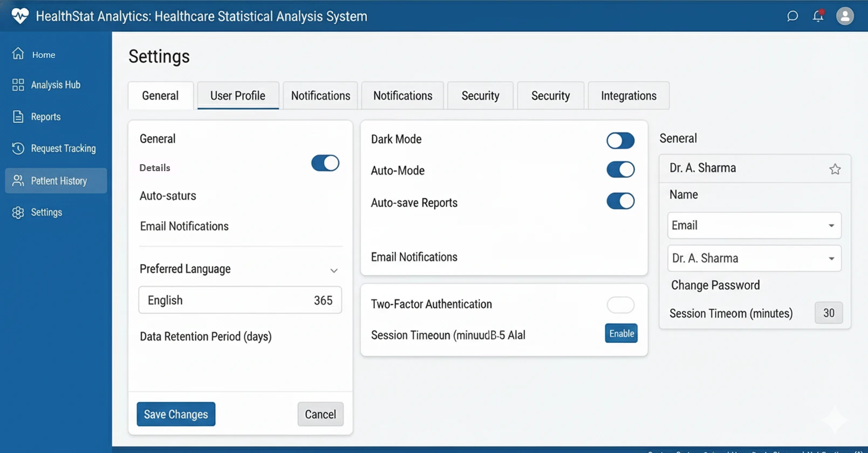Open the user account avatar
This screenshot has width=868, height=453.
[845, 16]
